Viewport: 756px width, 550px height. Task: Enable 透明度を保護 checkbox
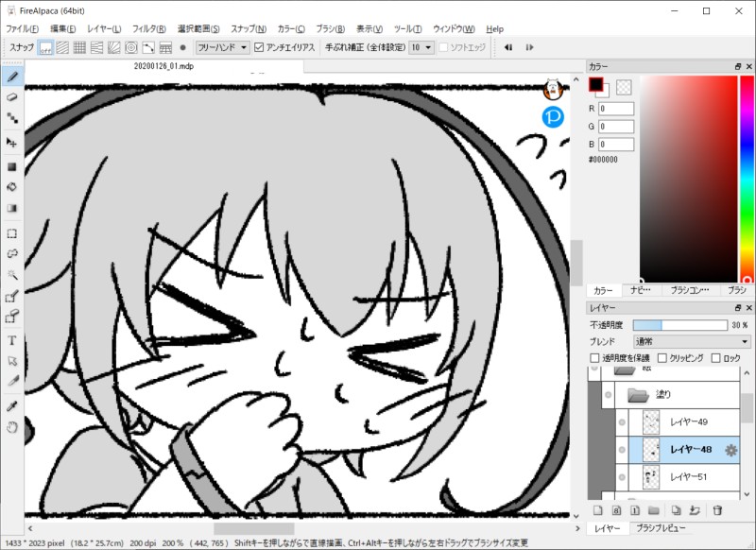(594, 358)
